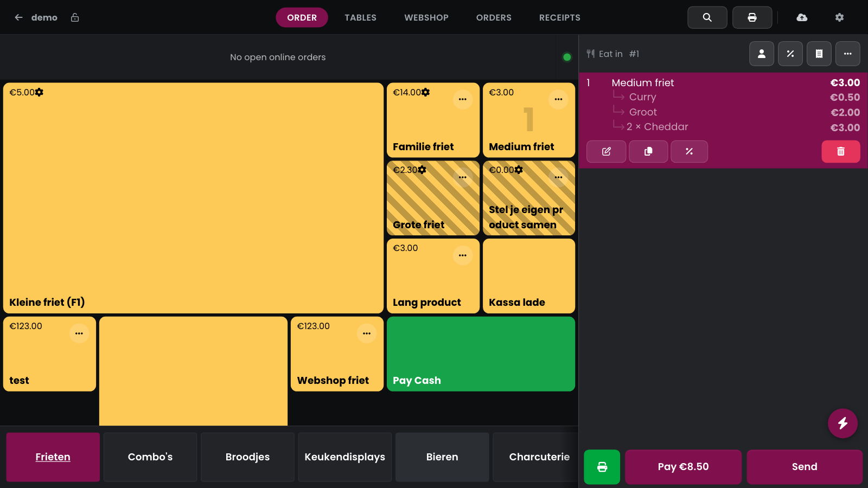Select the Broodjes category
Screen dimensions: 868x488
click(247, 457)
